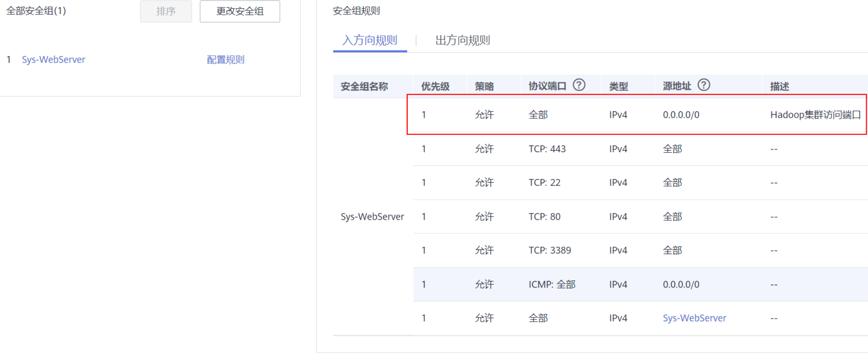Open Sys-WebServer link in security group list
Viewport: 868px width, 357px height.
tap(53, 60)
